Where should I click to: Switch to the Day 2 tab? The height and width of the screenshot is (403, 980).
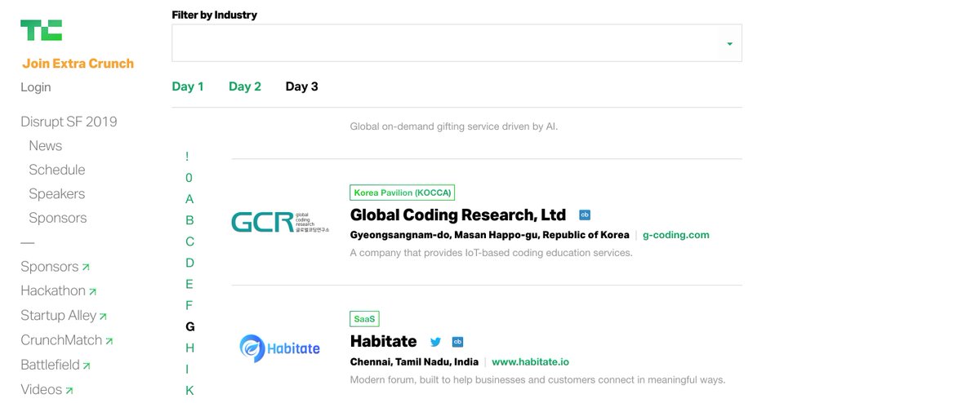pyautogui.click(x=245, y=86)
